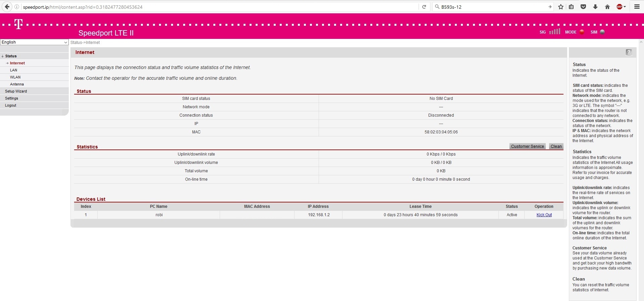Click the Speedport LTE II title
644x301 pixels.
point(106,33)
